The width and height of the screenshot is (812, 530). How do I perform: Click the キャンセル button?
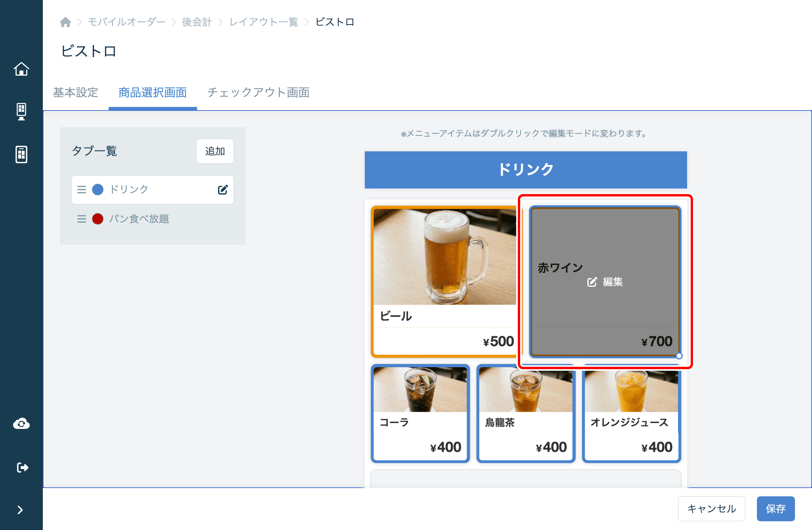[711, 509]
